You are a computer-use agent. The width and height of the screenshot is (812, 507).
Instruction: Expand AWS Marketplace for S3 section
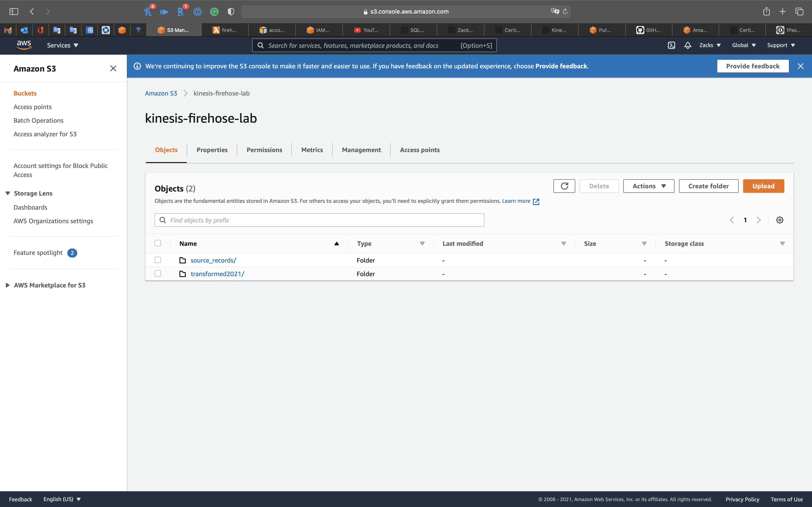(7, 285)
